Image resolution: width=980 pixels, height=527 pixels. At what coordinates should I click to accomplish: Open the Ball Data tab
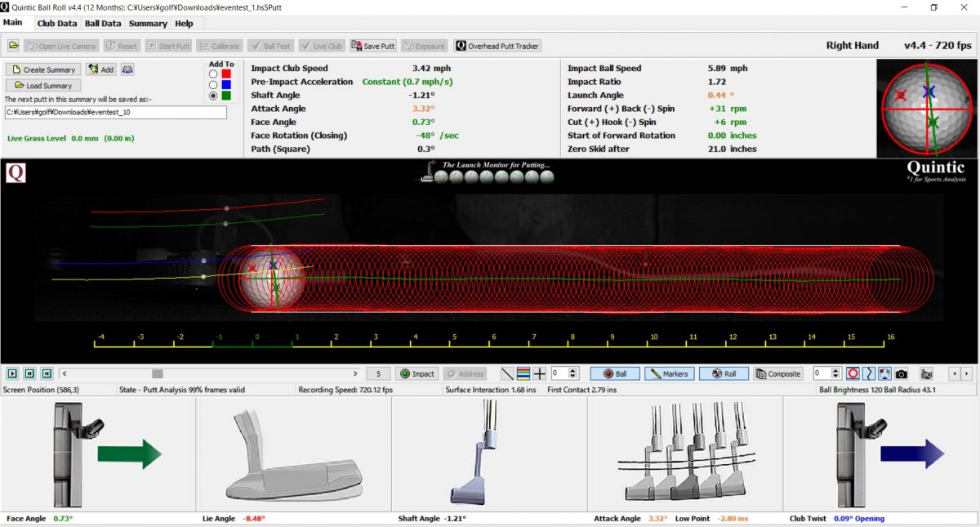point(103,24)
